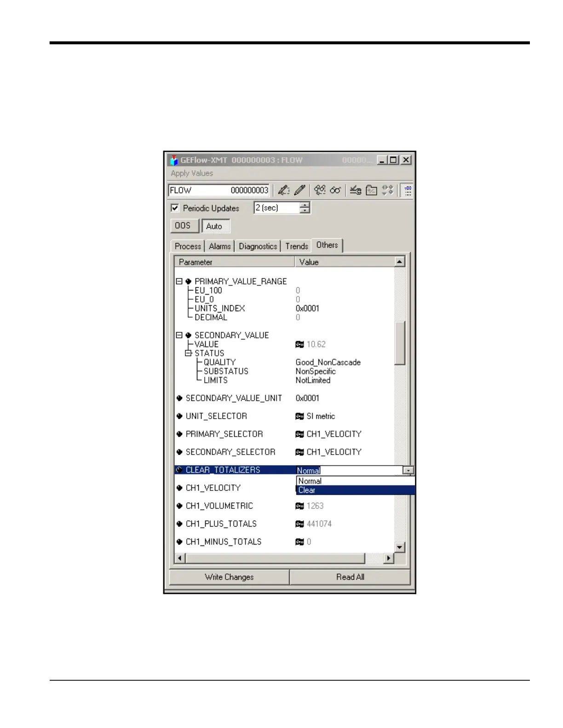This screenshot has height=728, width=563.
Task: Click the FLOW block tag field
Action: [219, 190]
